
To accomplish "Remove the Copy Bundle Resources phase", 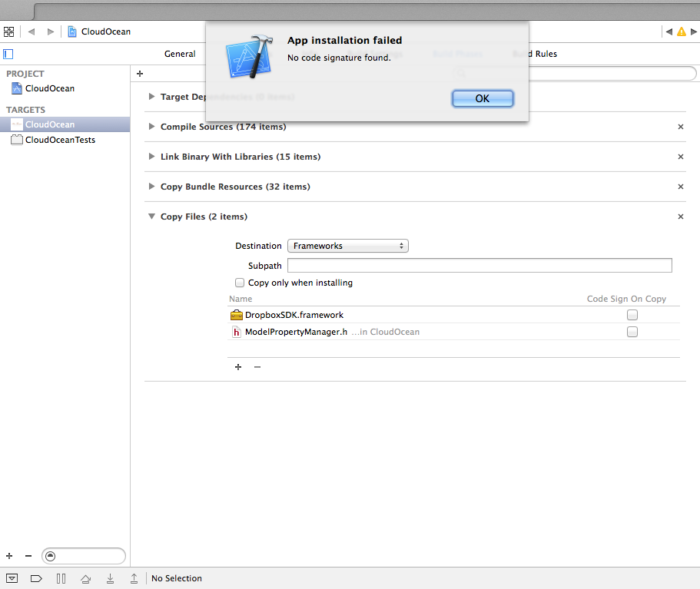I will tap(681, 187).
